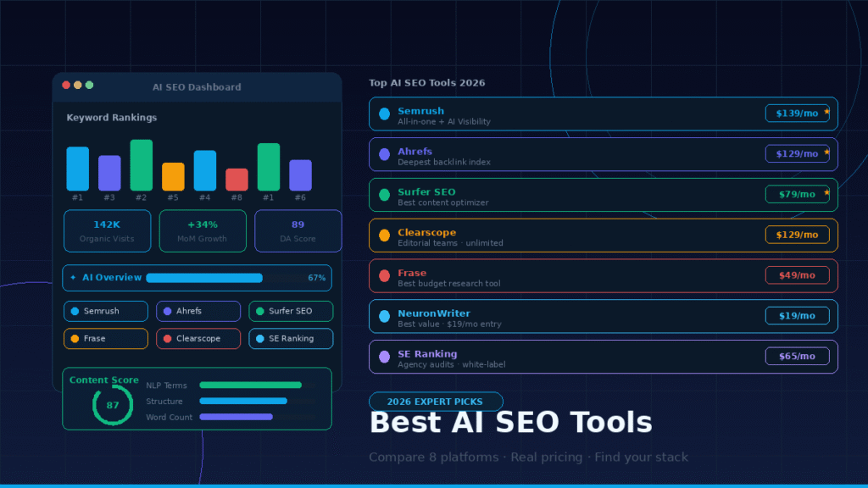Select the SE Ranking chip in the dashboard

291,339
